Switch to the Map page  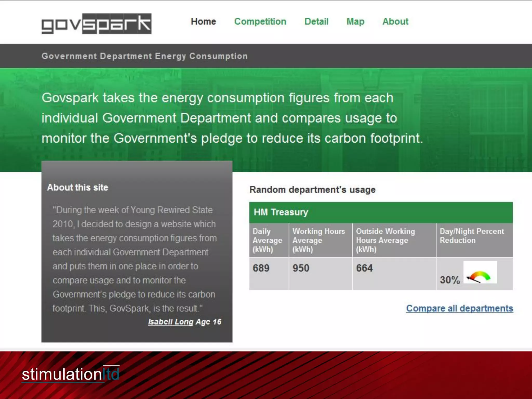pyautogui.click(x=355, y=22)
